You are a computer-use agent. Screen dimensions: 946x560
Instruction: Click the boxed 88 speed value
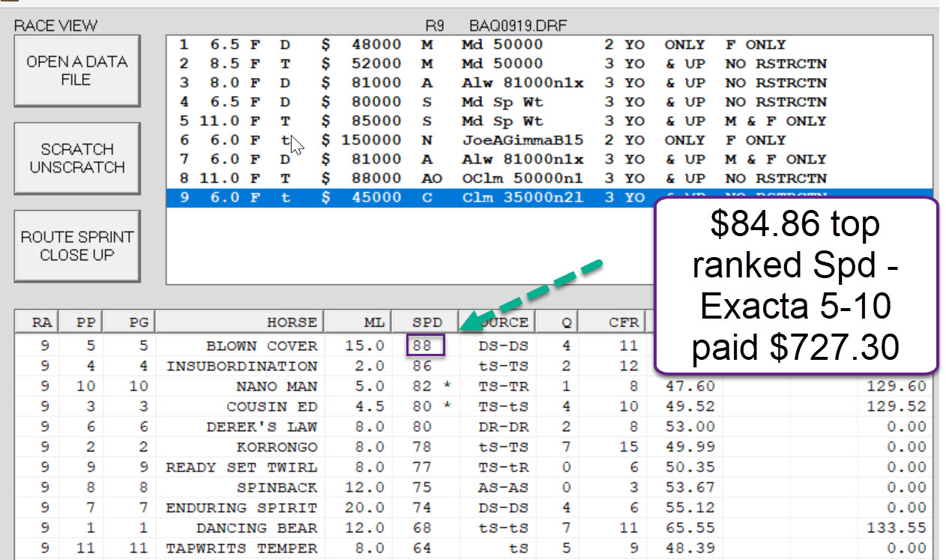coord(426,346)
